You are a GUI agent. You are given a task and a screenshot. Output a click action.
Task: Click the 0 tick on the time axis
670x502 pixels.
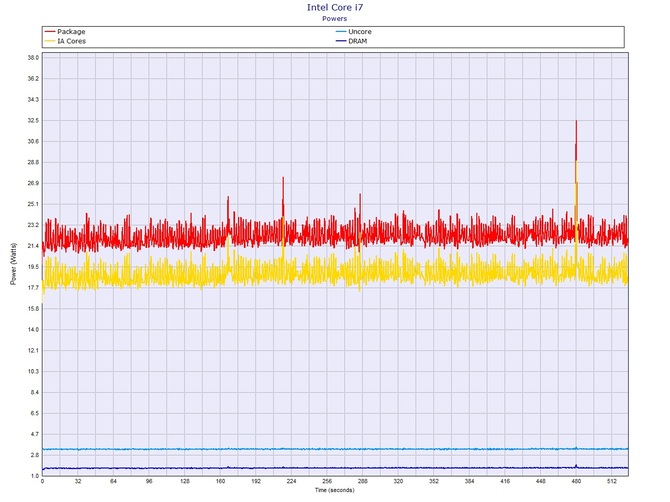42,482
